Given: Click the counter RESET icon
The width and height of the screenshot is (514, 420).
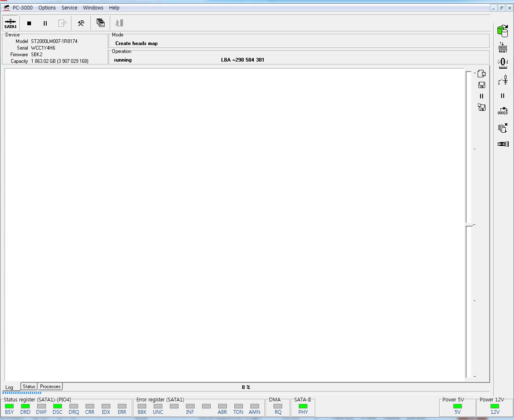Looking at the screenshot, I should (x=503, y=47).
